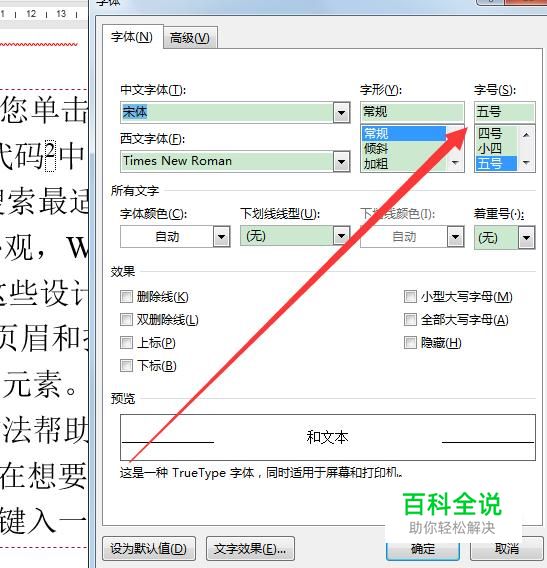Viewport: 547px width, 568px height.
Task: Cancel the dialog with 取消
Action: (x=506, y=550)
